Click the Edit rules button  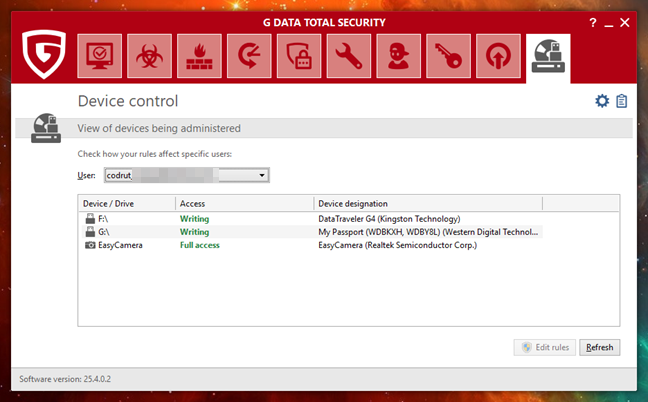[545, 347]
